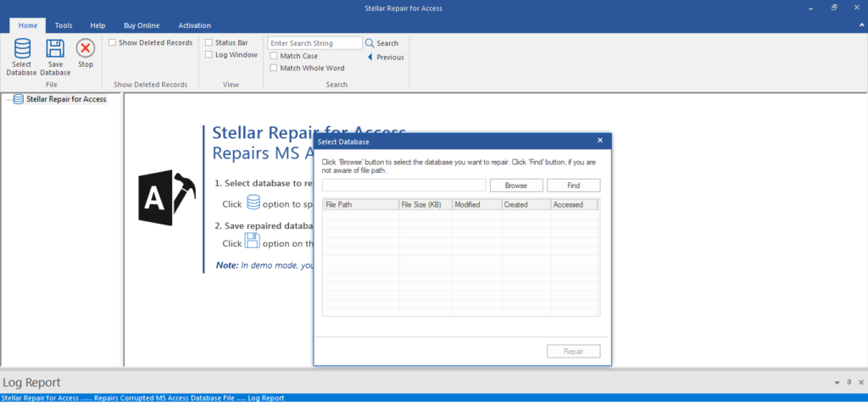868x410 pixels.
Task: Click the File Size (KB) column header
Action: [x=426, y=205]
